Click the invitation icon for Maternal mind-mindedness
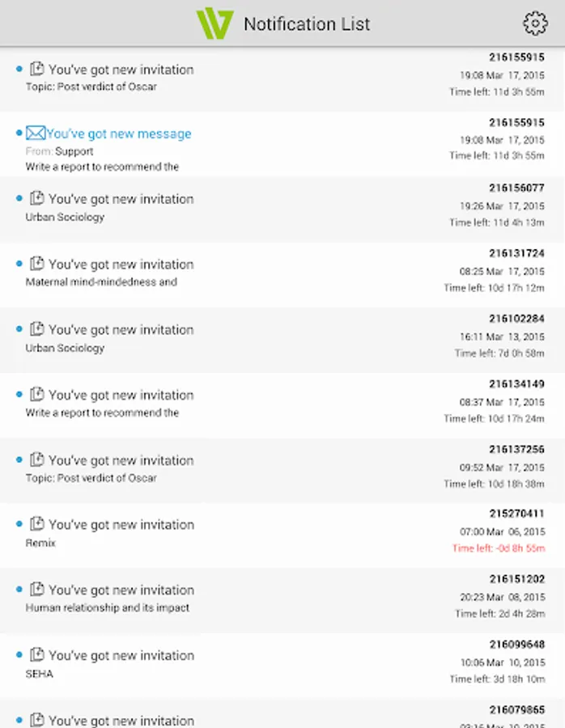This screenshot has width=565, height=728. coord(36,265)
